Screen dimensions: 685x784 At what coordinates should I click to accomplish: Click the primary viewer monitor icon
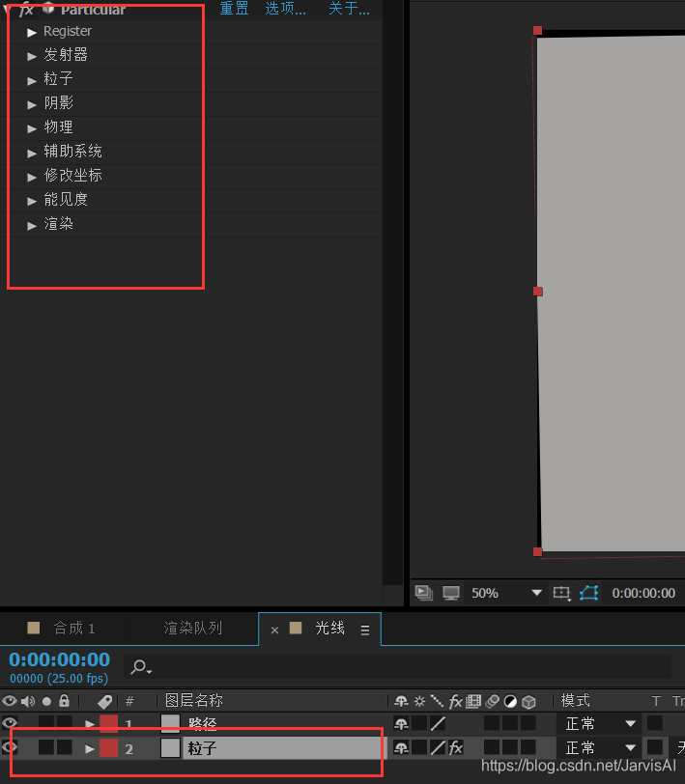(x=451, y=593)
